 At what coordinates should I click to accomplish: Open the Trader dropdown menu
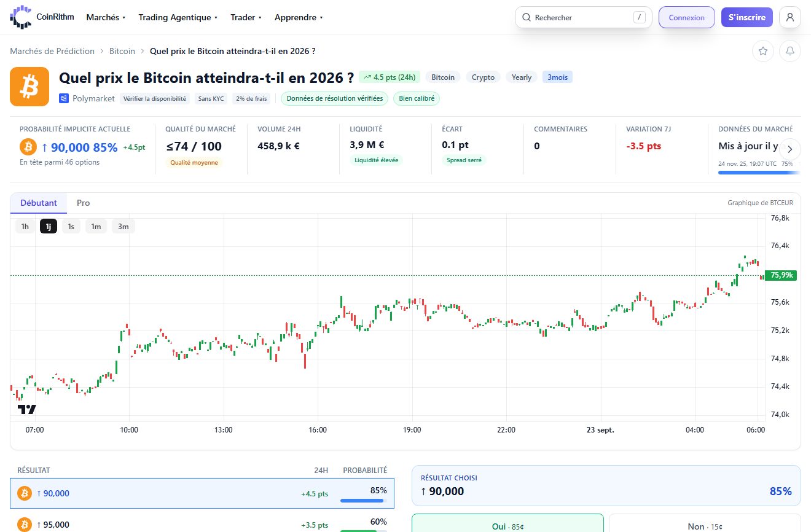[x=246, y=17]
